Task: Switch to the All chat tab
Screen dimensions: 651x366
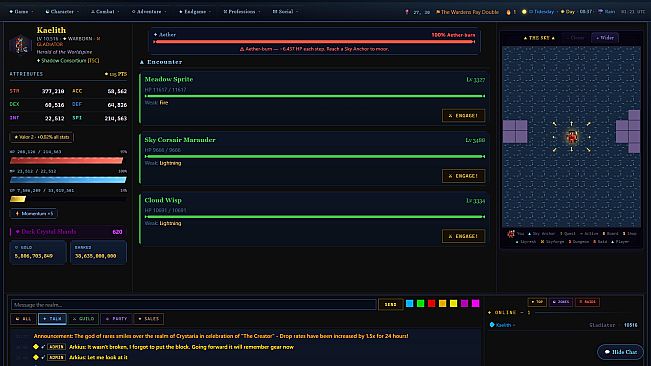Action: [x=24, y=319]
